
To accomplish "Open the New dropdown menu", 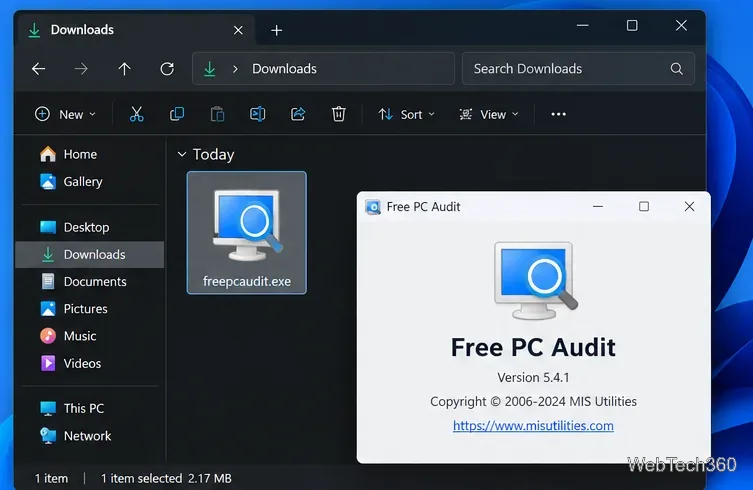I will (x=65, y=114).
